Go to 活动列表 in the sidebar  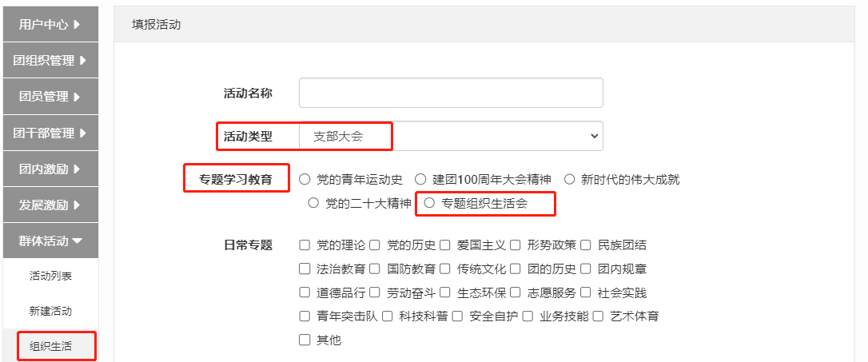(x=50, y=276)
